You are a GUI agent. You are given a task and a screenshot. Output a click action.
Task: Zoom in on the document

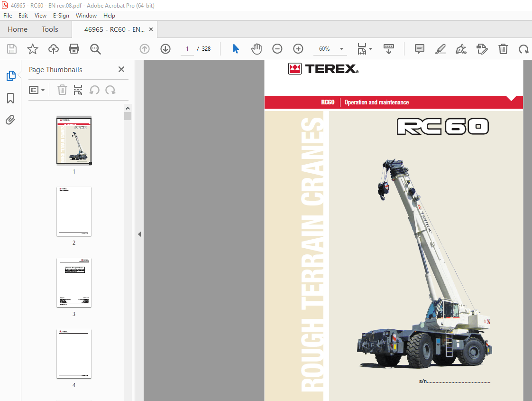coord(298,48)
